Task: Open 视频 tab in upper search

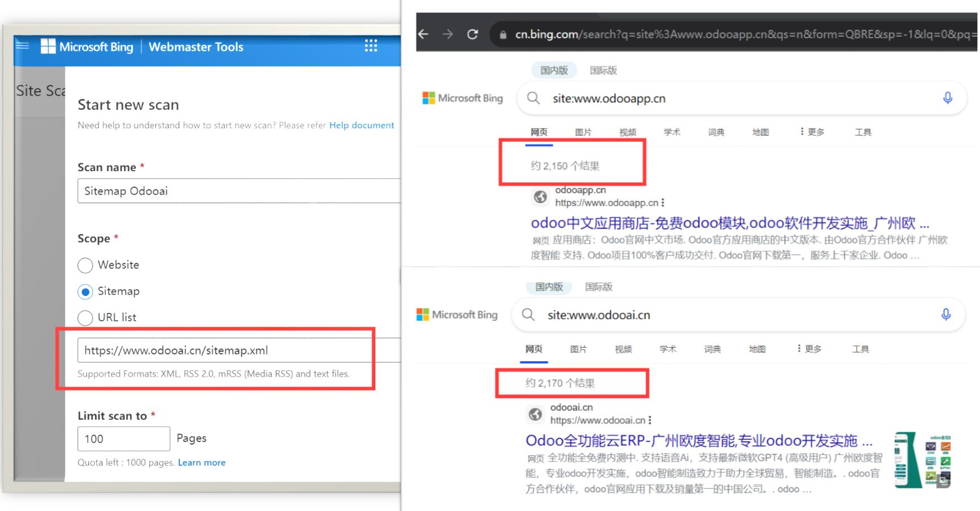Action: 628,132
